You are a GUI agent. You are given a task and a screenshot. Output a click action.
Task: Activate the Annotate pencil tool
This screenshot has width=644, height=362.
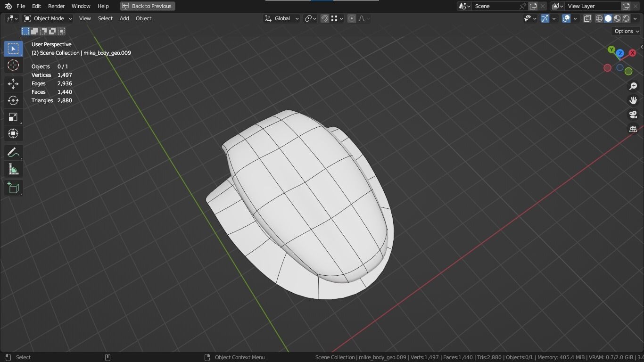tap(13, 152)
